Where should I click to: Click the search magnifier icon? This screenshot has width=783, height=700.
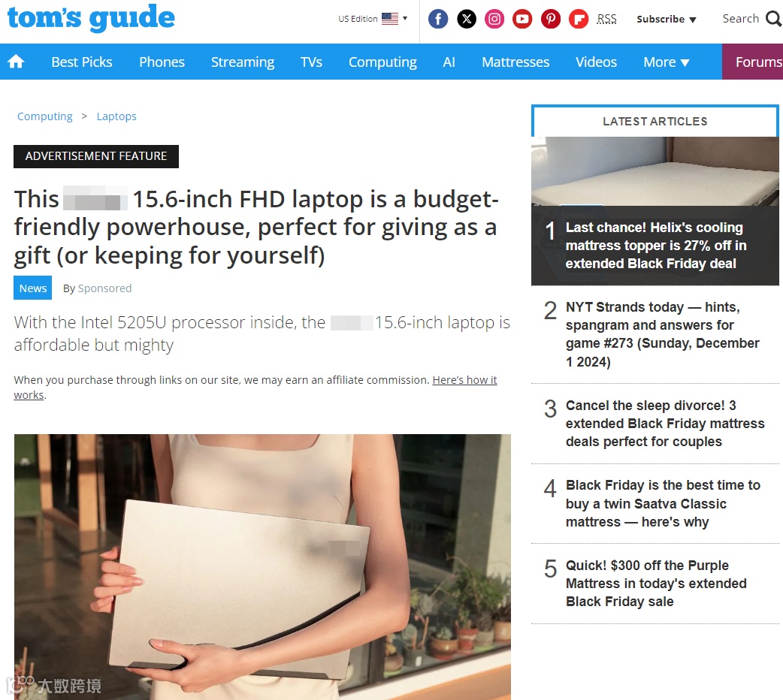click(773, 19)
